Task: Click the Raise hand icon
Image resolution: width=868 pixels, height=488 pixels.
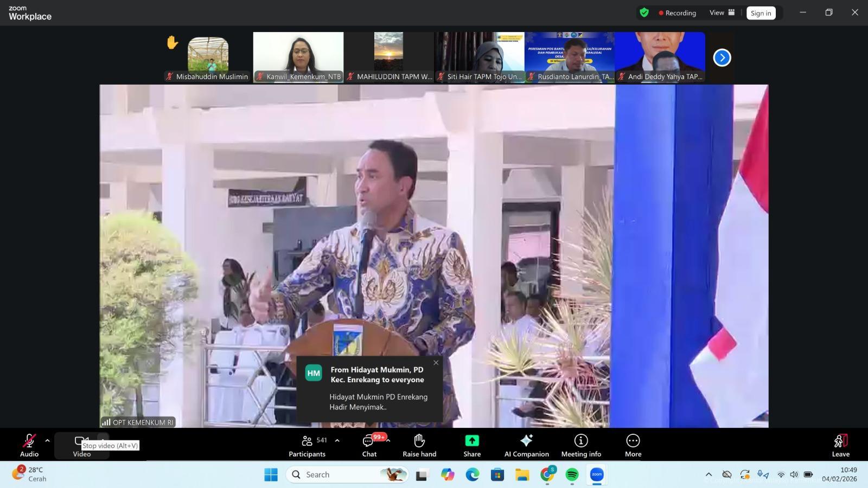Action: click(419, 445)
